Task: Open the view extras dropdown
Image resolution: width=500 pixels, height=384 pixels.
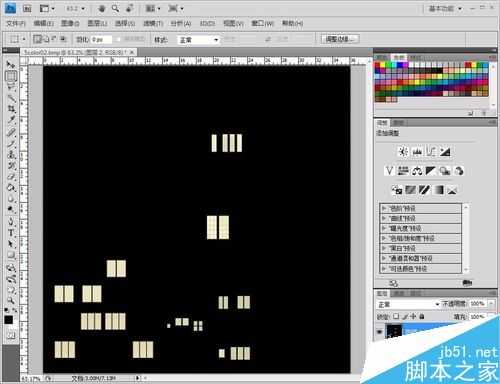Action: [47, 8]
